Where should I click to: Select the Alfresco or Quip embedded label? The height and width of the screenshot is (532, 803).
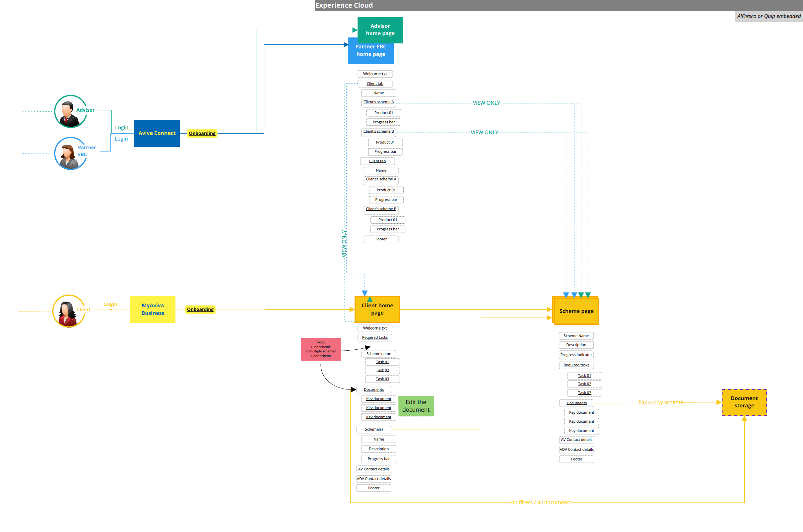tap(769, 16)
